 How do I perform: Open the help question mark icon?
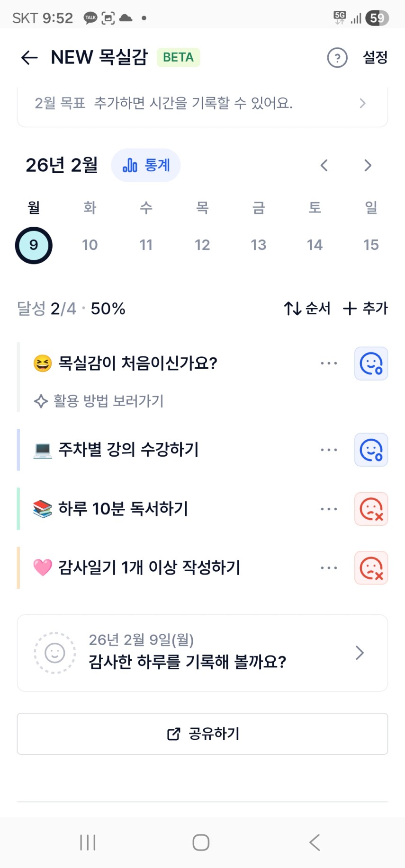[x=337, y=58]
